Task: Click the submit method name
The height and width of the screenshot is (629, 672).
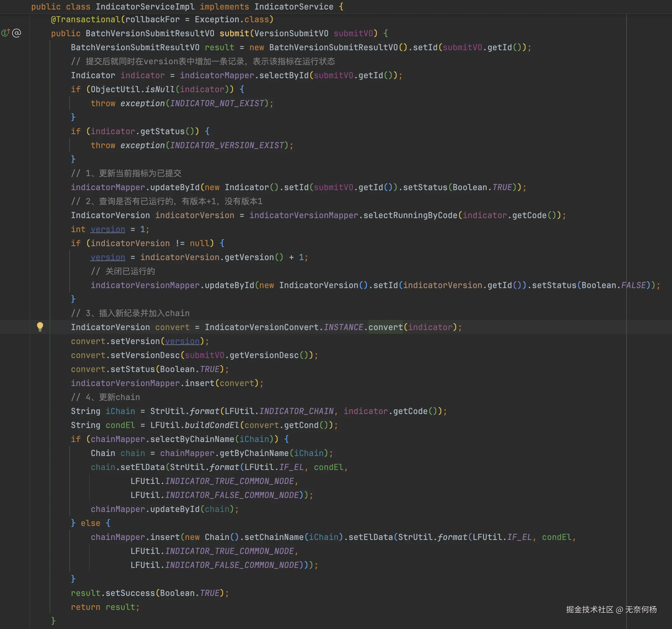Action: pos(234,33)
